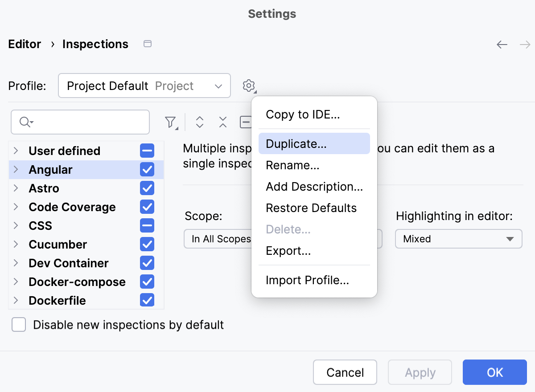Image resolution: width=535 pixels, height=392 pixels.
Task: Expand all inspection groups via toolbar icon
Action: (200, 122)
